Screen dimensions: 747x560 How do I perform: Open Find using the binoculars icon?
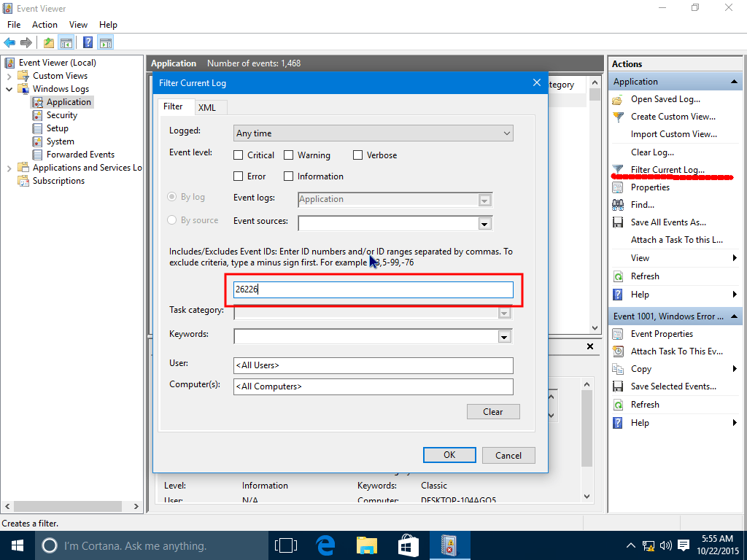click(x=617, y=205)
